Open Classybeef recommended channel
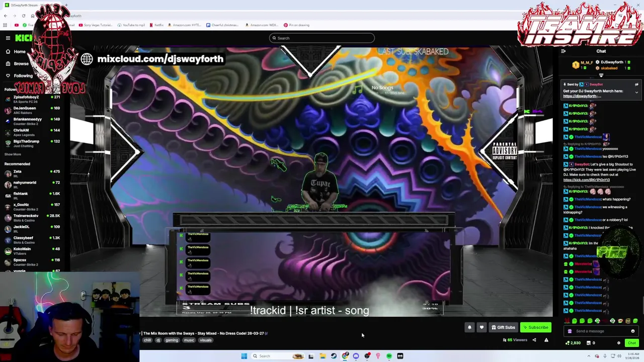644x362 pixels. tap(32, 239)
